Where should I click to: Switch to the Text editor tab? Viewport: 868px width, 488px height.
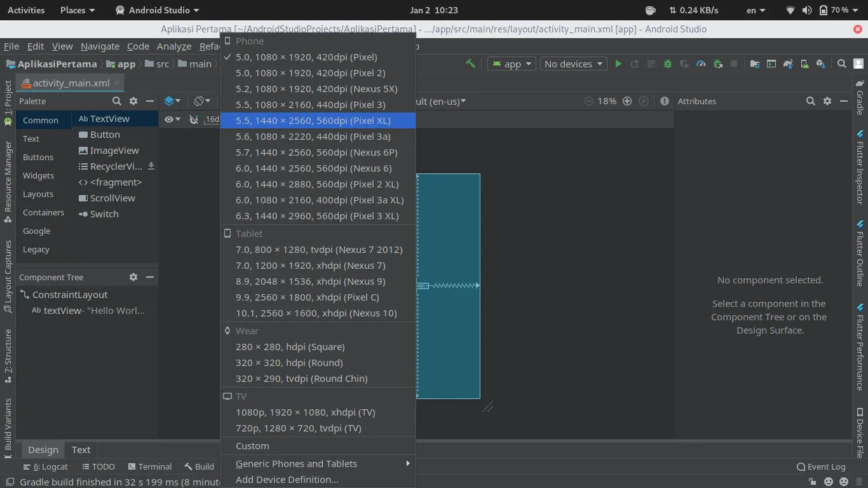(x=81, y=449)
